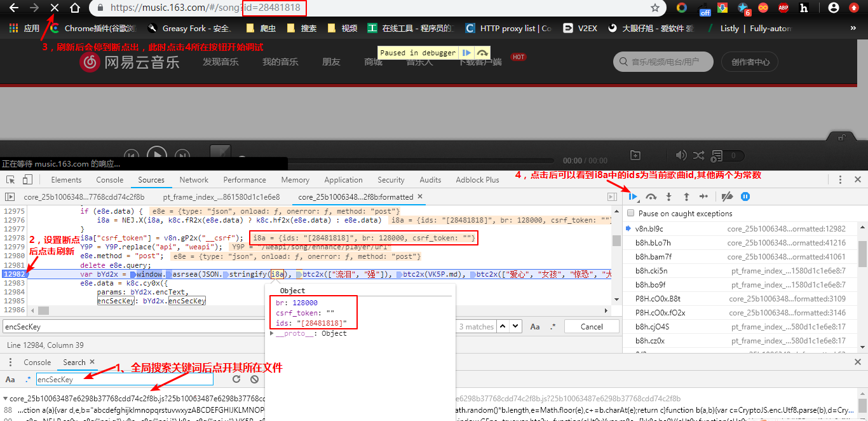Click Cancel in the search bar

[591, 326]
